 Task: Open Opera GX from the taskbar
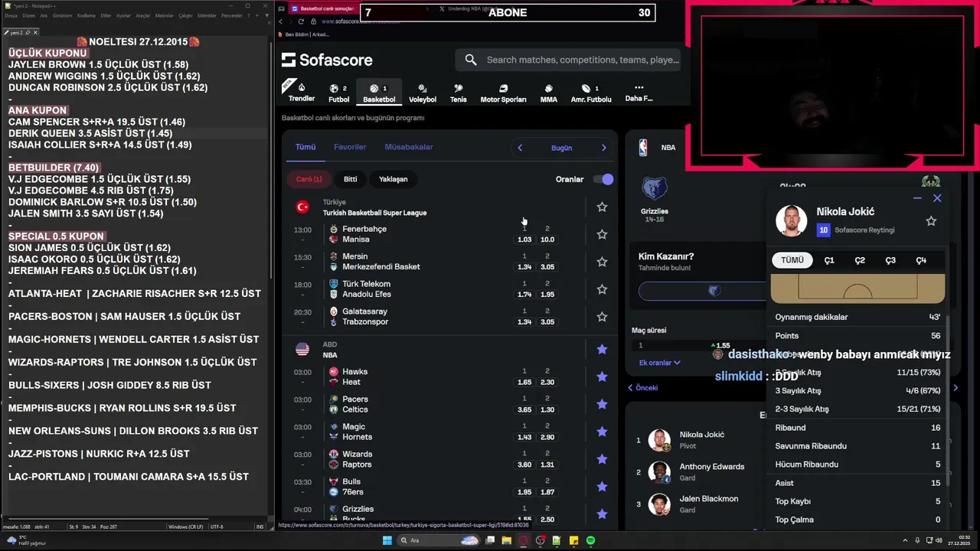point(524,540)
